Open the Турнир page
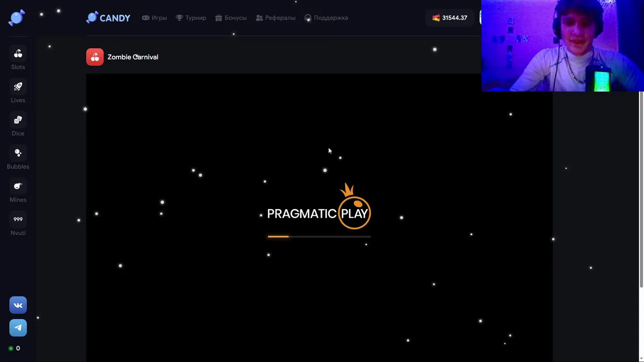The image size is (644, 362). pyautogui.click(x=191, y=18)
